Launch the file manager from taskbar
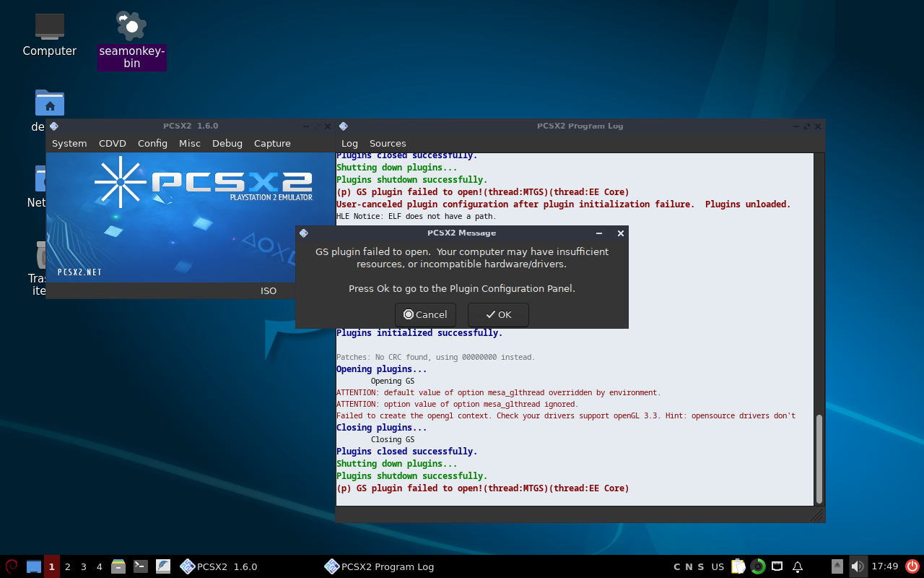924x578 pixels. 118,566
